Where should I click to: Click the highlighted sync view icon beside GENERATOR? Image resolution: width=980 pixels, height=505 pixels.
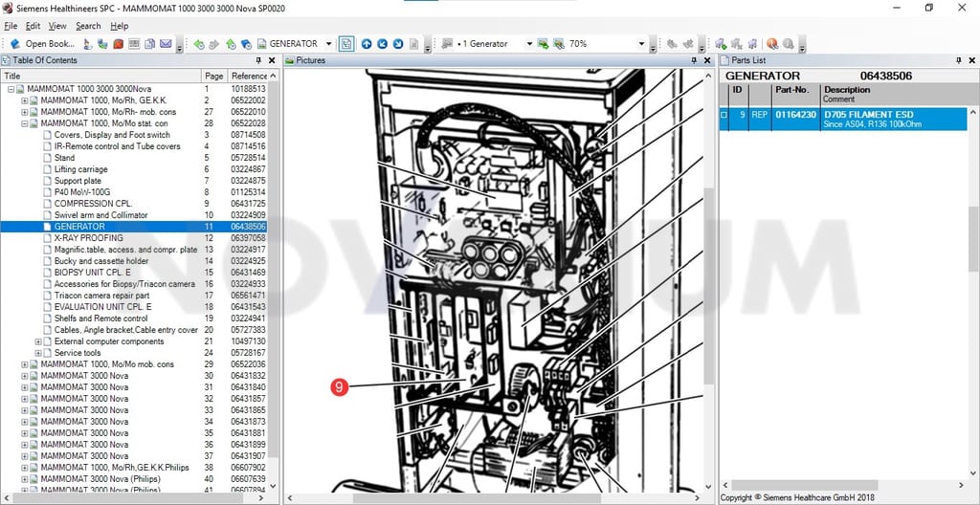[346, 44]
